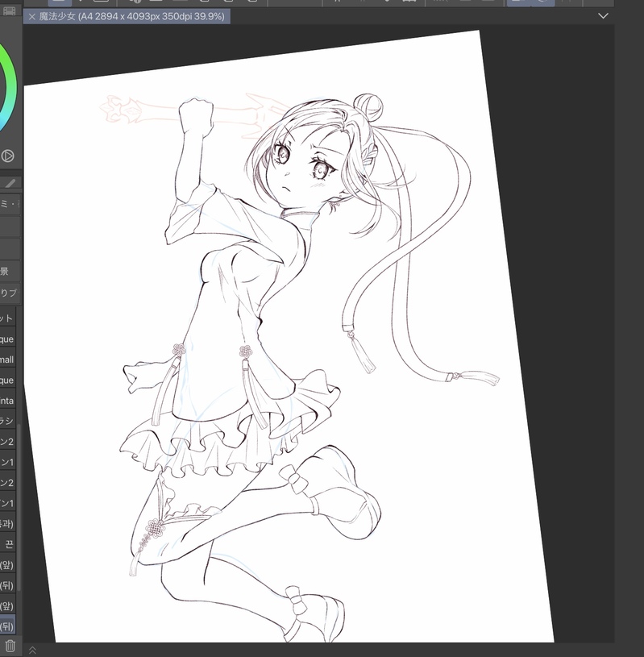Delete sub tool with the trash icon
The height and width of the screenshot is (657, 644).
pyautogui.click(x=10, y=646)
